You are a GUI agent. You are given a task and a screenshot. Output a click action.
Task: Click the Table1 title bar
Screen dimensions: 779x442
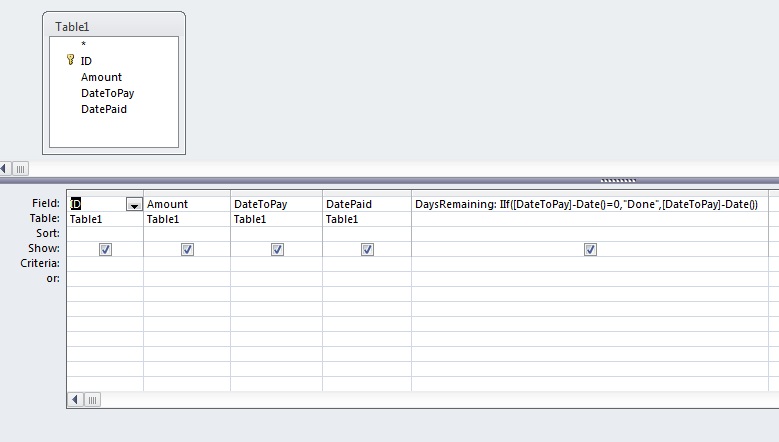(x=114, y=26)
